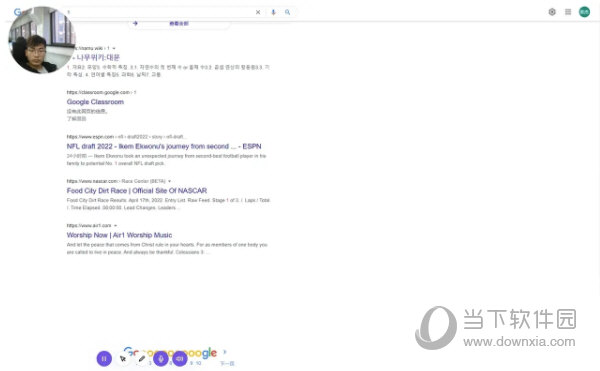
Task: Go to results page 10 in pagination
Action: 199,363
